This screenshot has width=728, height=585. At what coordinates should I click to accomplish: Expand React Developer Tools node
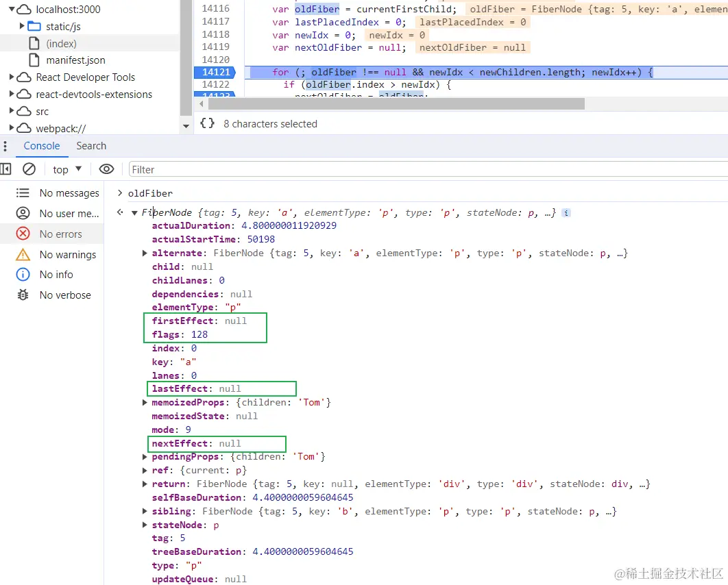click(x=12, y=77)
